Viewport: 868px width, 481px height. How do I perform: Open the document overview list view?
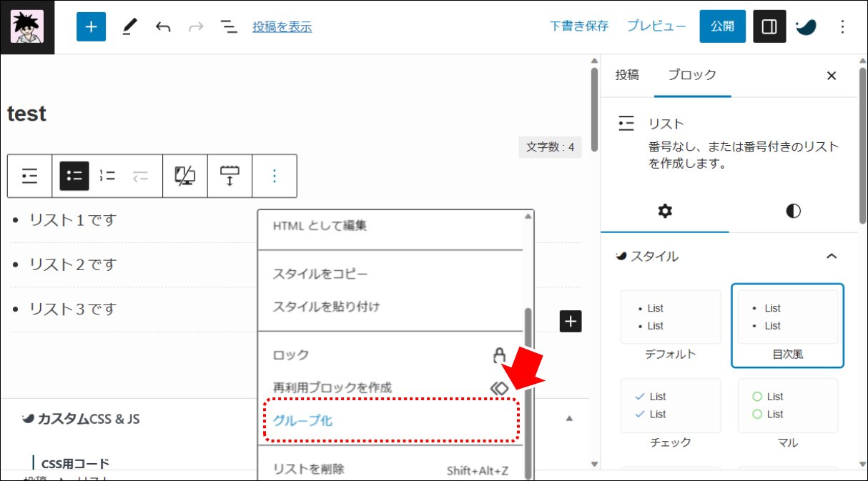point(228,27)
